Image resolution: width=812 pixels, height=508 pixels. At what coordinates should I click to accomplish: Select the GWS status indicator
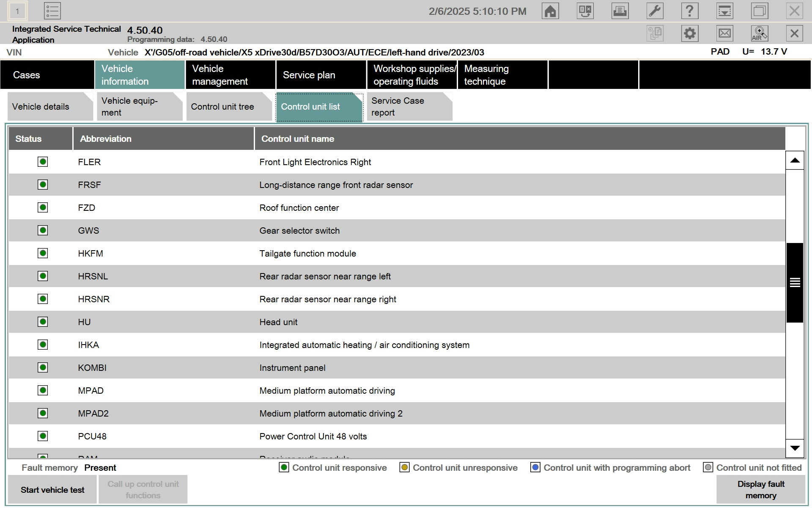tap(43, 230)
